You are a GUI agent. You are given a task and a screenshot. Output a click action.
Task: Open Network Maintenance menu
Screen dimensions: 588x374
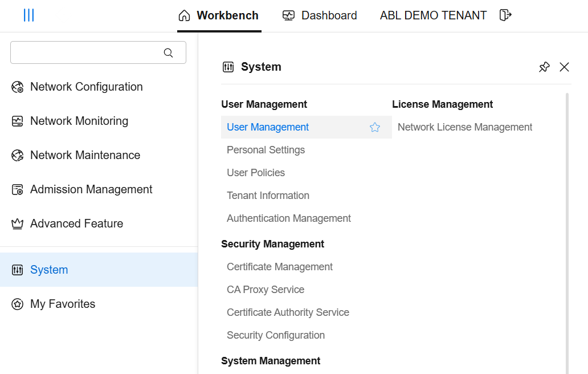tap(85, 155)
